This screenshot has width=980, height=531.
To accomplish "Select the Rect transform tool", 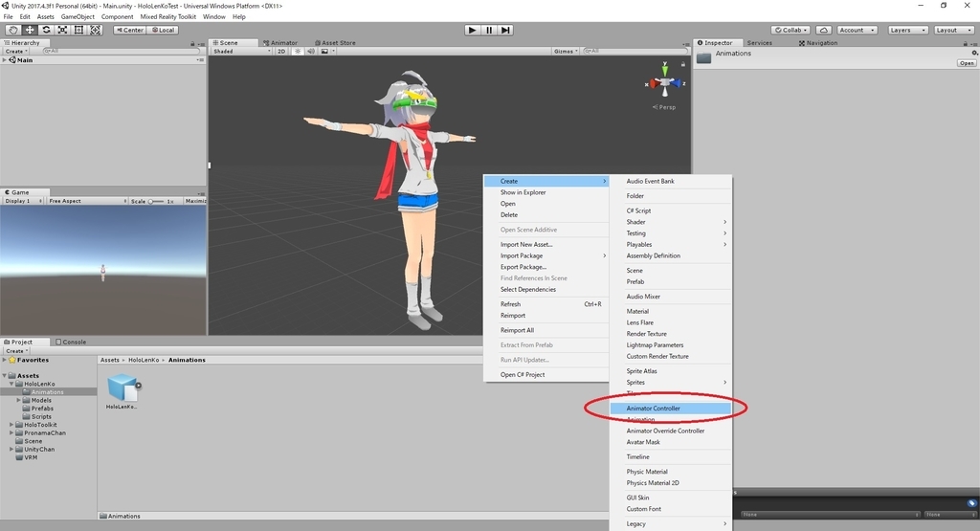I will tap(78, 30).
